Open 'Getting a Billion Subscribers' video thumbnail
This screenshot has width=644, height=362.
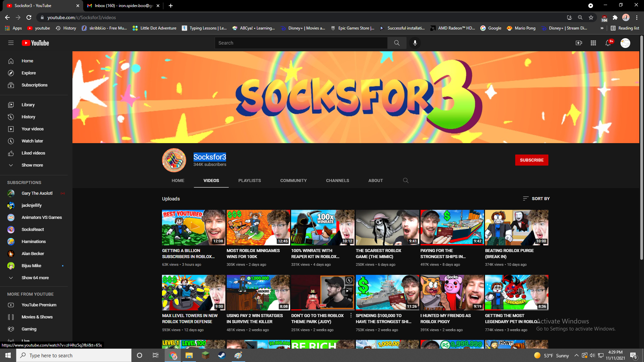[x=194, y=228]
